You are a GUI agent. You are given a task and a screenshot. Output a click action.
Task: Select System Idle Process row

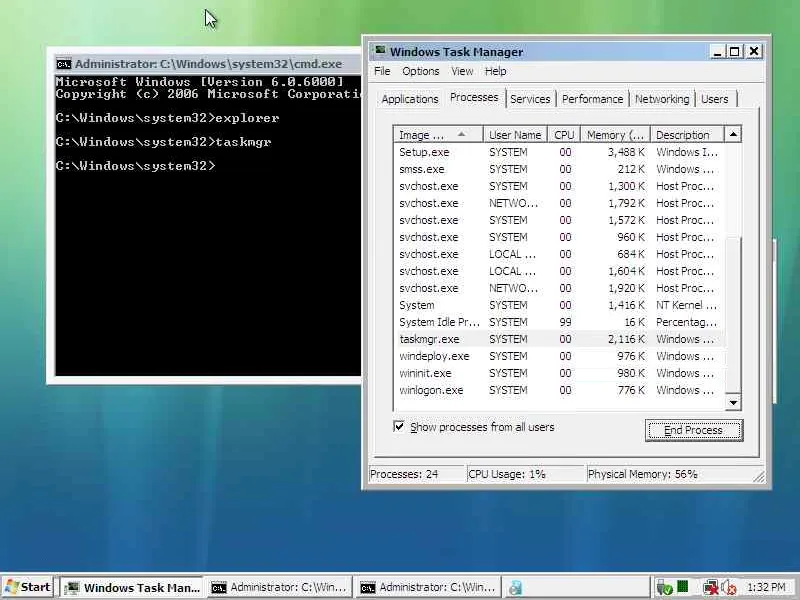pos(559,322)
